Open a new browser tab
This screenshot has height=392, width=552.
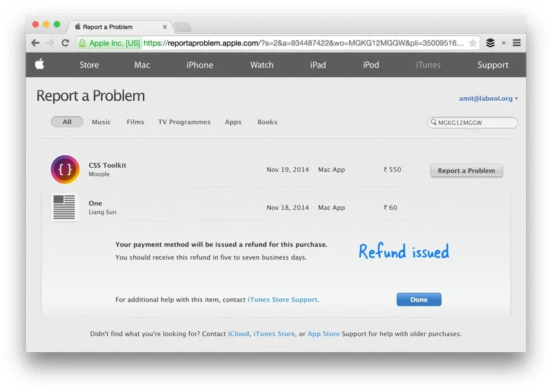(x=182, y=27)
